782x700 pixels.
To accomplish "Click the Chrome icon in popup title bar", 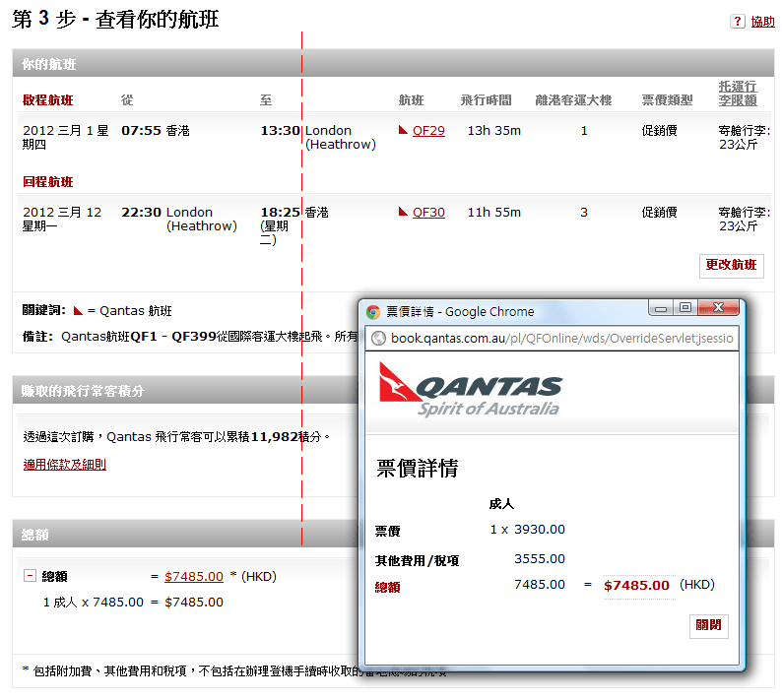I will [373, 312].
